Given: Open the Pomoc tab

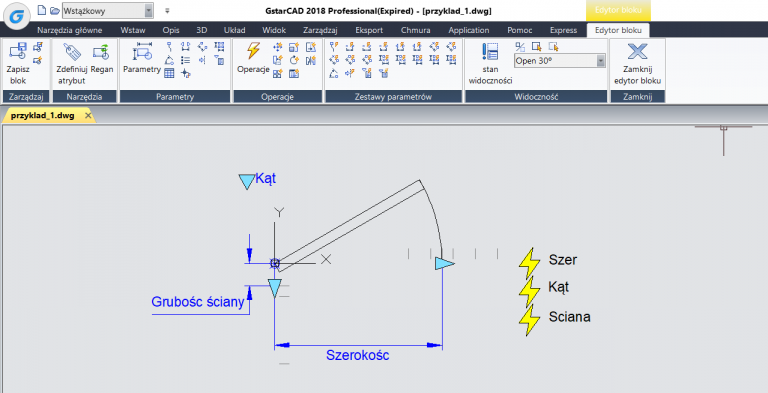Looking at the screenshot, I should 520,30.
